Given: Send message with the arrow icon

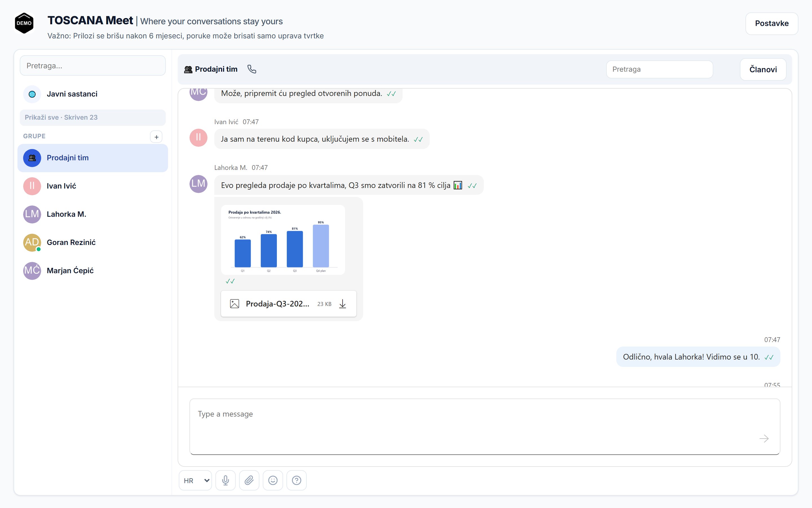Looking at the screenshot, I should (x=764, y=439).
